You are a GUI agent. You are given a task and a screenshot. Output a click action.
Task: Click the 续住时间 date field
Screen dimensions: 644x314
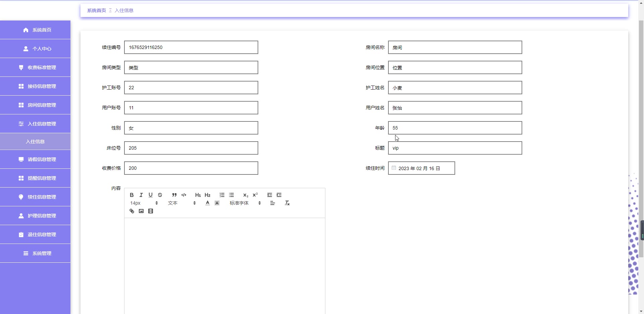coord(422,168)
